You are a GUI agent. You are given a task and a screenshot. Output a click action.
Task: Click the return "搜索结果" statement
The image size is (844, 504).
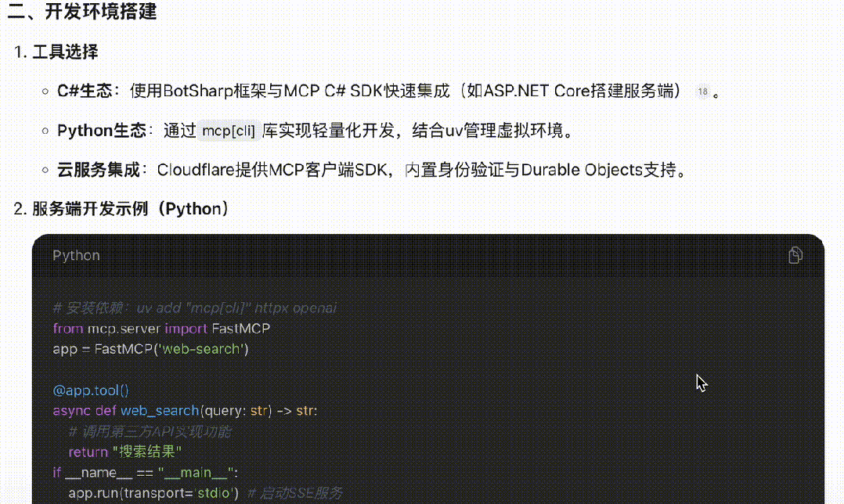[124, 452]
